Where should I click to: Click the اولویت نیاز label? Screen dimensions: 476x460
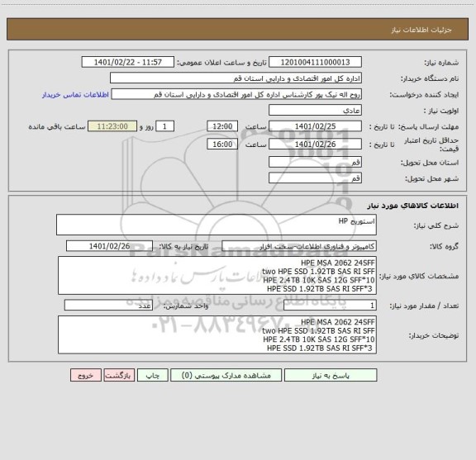(441, 111)
